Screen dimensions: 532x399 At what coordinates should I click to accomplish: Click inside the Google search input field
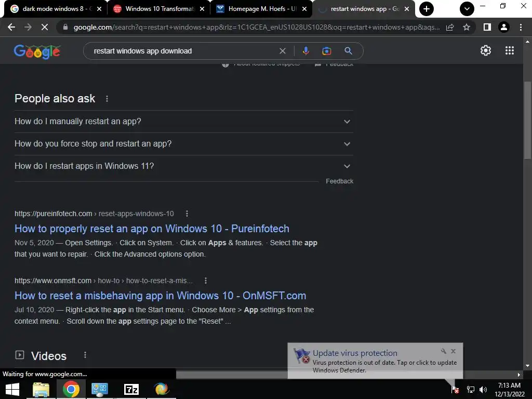183,51
